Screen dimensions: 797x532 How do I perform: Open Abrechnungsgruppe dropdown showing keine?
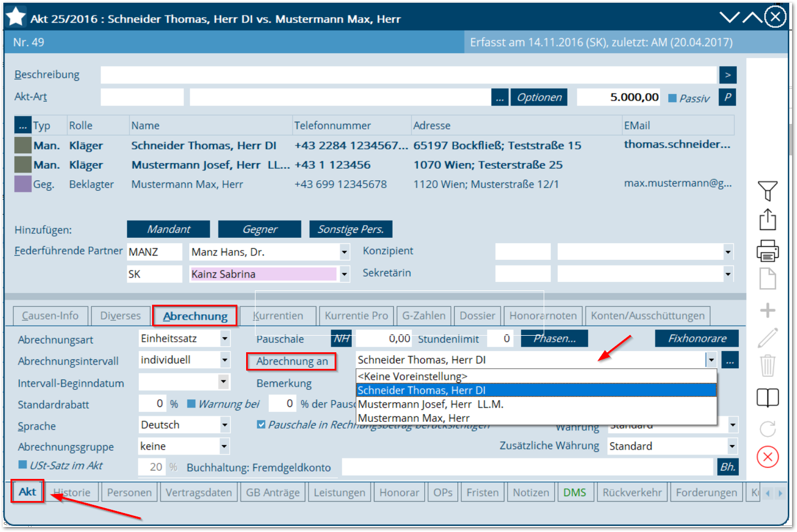pyautogui.click(x=224, y=446)
